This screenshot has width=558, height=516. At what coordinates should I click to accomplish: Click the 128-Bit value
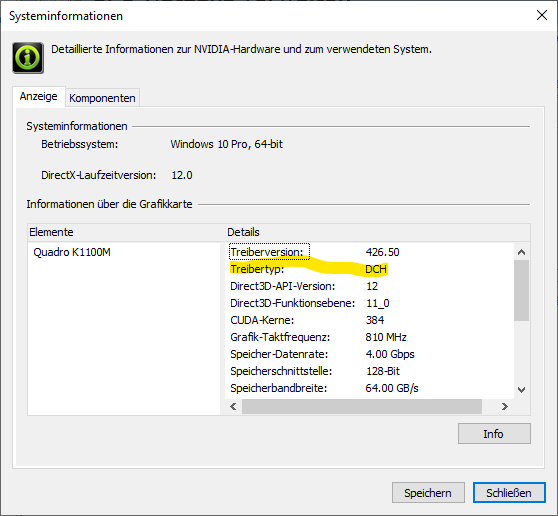[x=383, y=371]
